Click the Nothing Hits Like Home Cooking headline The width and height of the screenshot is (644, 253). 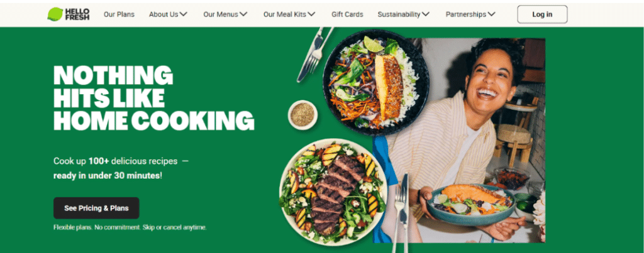(x=153, y=98)
